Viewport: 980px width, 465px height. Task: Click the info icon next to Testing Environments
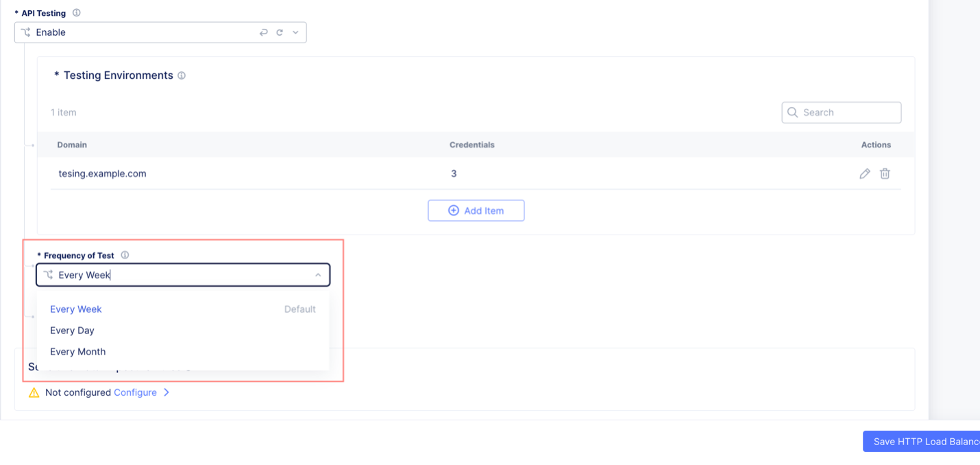[x=181, y=75]
